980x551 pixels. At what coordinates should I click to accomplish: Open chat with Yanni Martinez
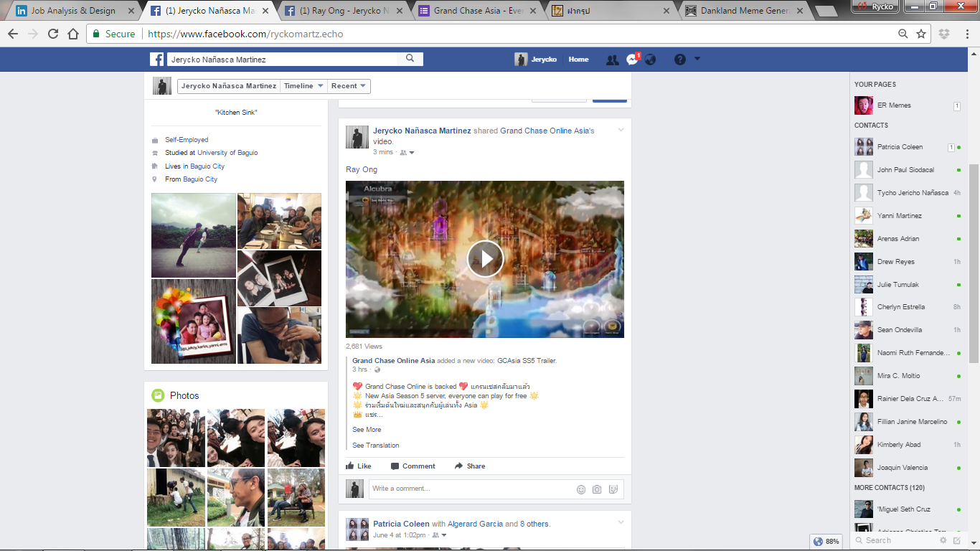click(x=908, y=216)
